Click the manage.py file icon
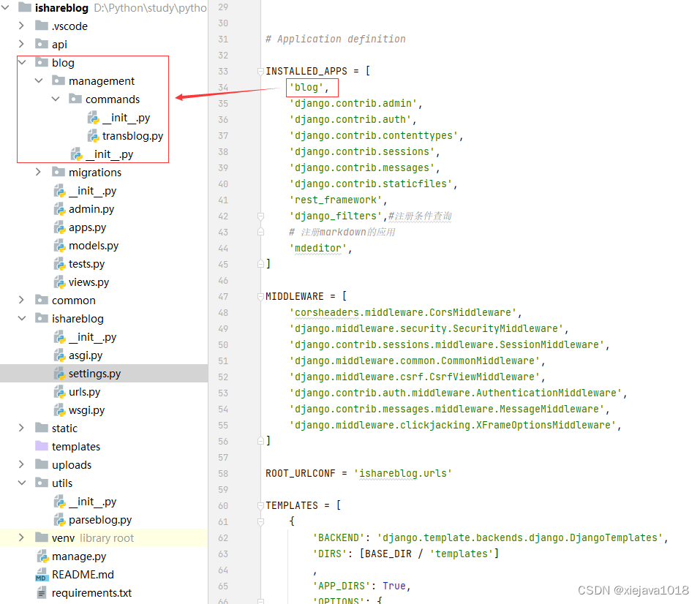This screenshot has width=700, height=604. coord(43,556)
